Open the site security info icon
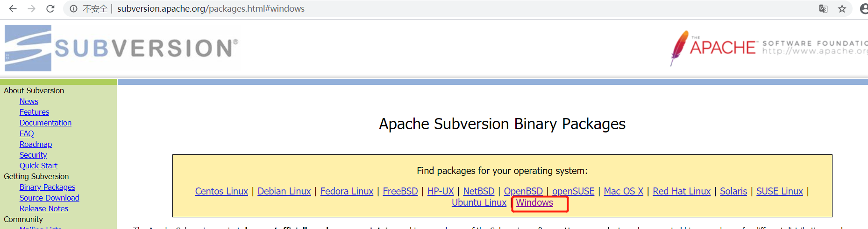868x229 pixels. [74, 9]
